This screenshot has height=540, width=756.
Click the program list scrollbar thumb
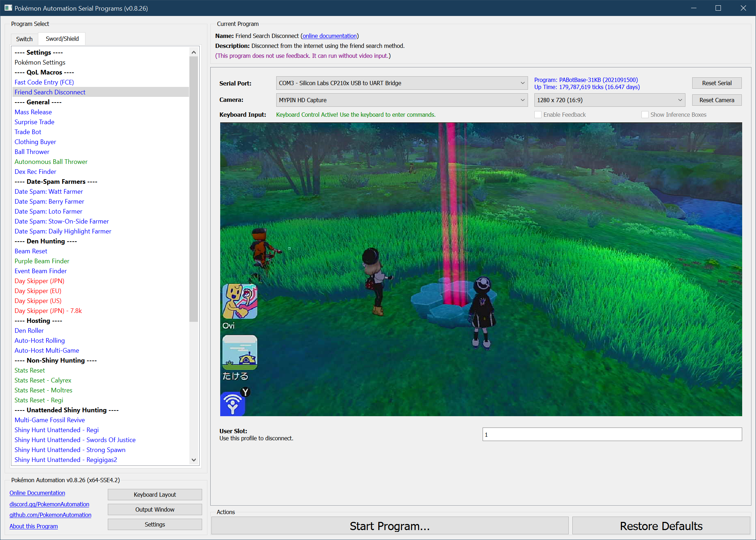194,188
